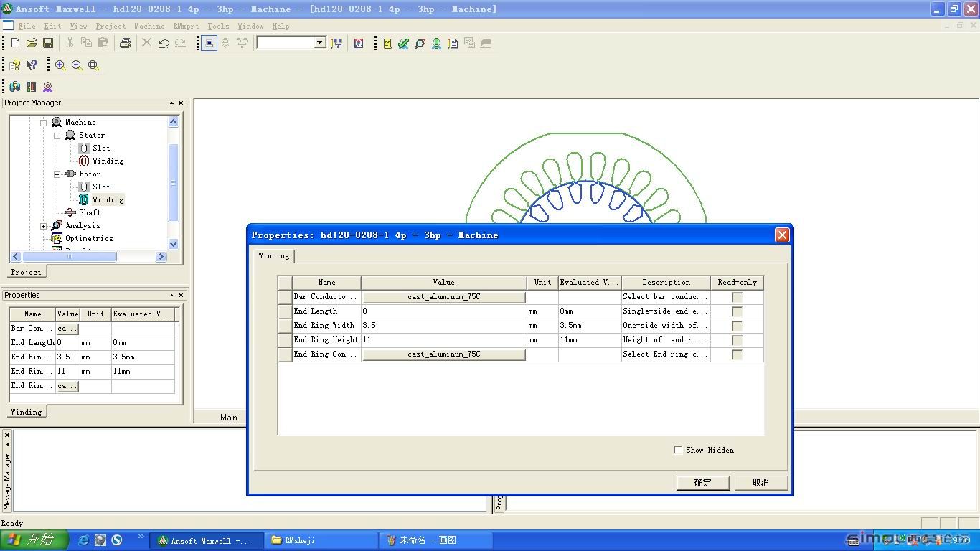The image size is (980, 551).
Task: Run validation with green checkmark icon
Action: (404, 43)
